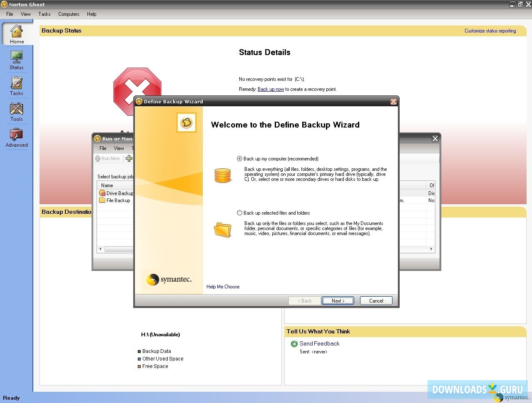Click the Tell Us What You Think header
Screen dimensions: 532x403
tap(318, 332)
